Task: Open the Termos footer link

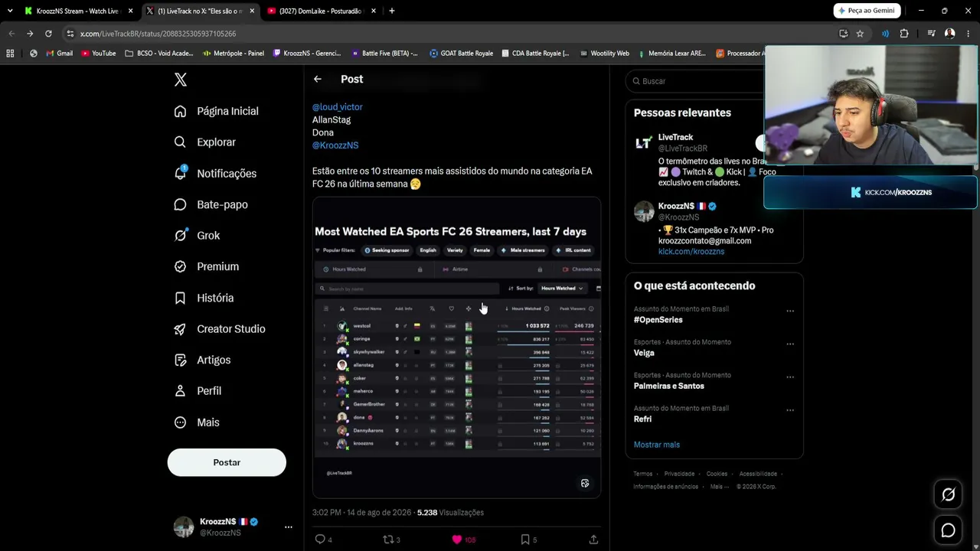Action: [x=643, y=474]
